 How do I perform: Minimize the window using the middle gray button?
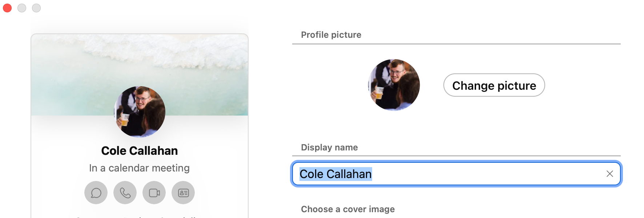pyautogui.click(x=22, y=8)
